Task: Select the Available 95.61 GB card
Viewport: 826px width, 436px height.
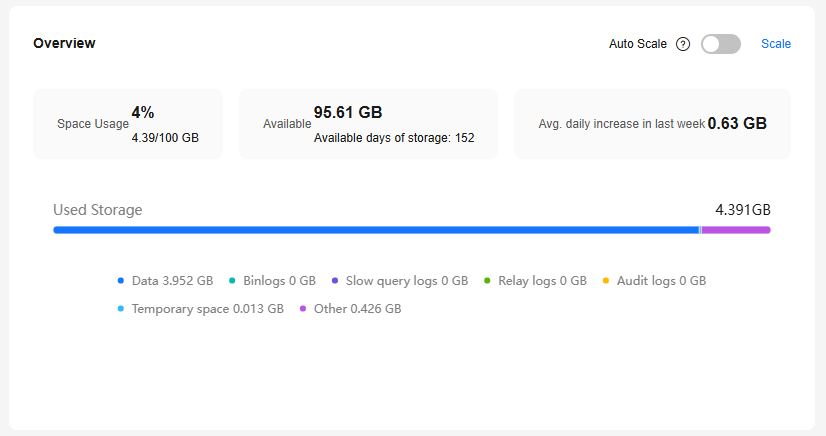Action: [368, 124]
